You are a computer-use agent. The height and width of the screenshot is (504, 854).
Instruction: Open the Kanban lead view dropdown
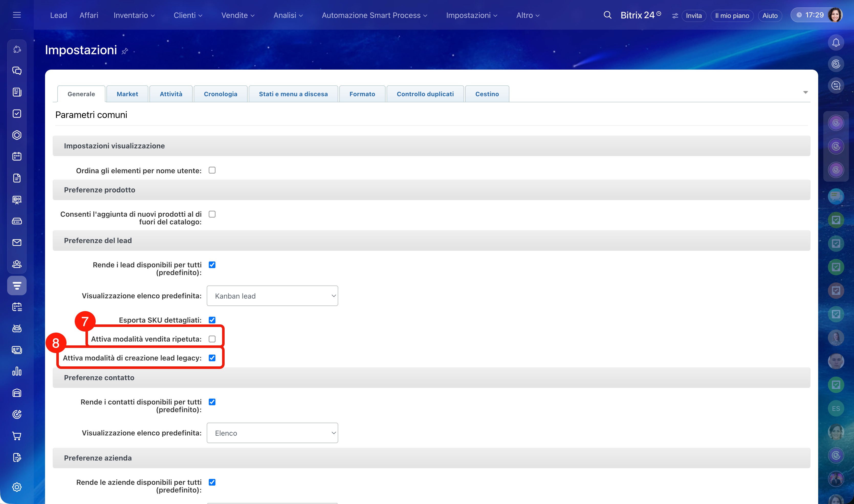point(272,296)
